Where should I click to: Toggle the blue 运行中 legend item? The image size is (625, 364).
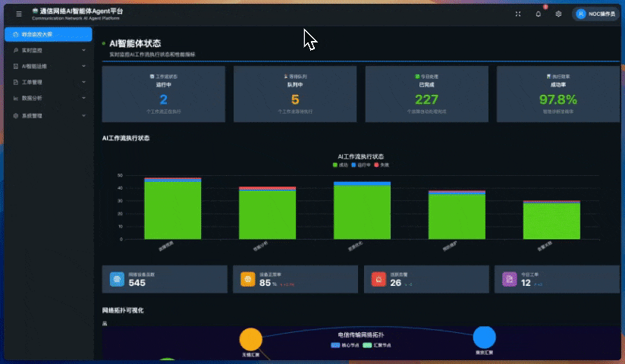point(361,165)
